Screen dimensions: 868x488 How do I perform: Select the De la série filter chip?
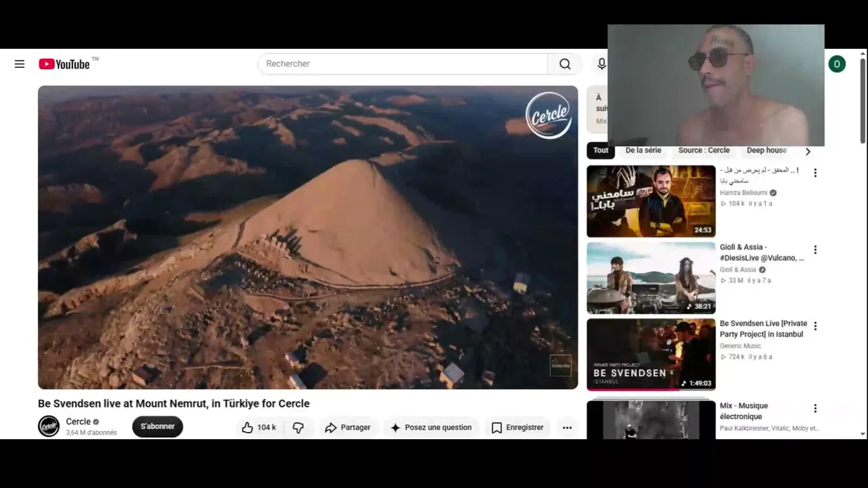(643, 150)
